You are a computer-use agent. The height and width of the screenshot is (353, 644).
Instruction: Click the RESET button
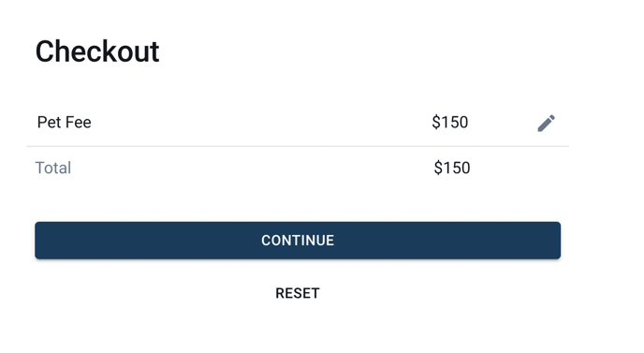pyautogui.click(x=298, y=293)
